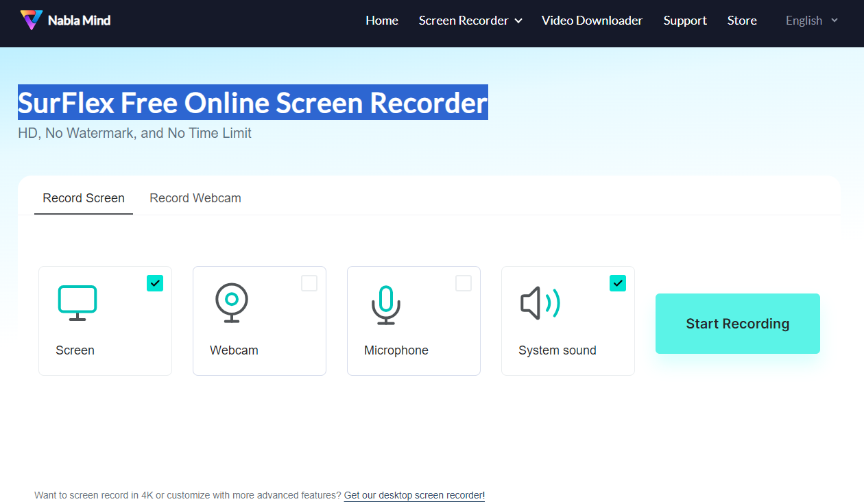
Task: Uncheck the System sound checkbox
Action: 618,283
